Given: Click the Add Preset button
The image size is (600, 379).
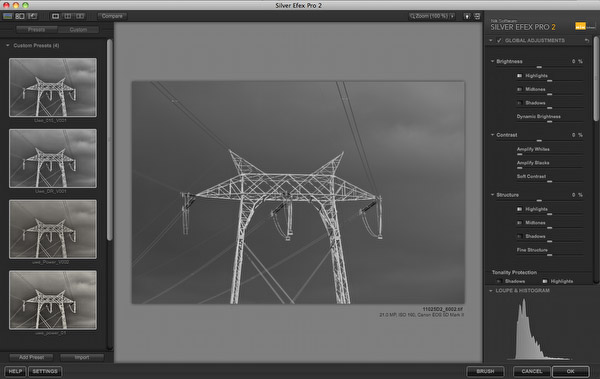Looking at the screenshot, I should coord(31,357).
